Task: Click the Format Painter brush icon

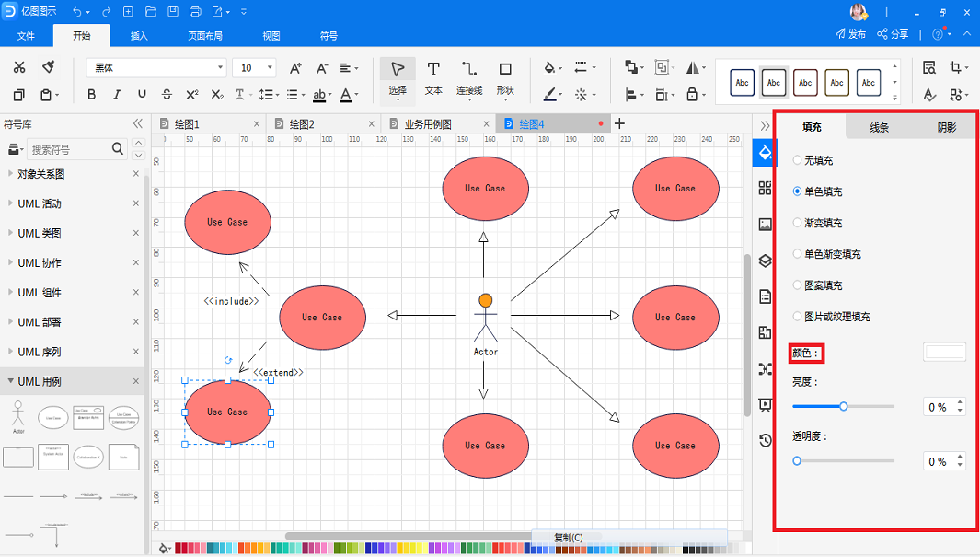Action: coord(48,67)
